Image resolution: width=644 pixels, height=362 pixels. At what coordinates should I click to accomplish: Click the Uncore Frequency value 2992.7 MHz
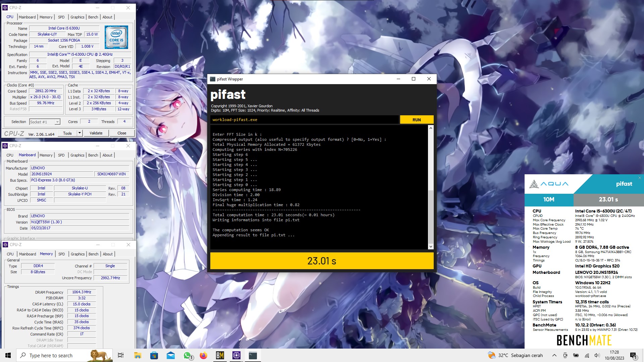[x=110, y=278]
